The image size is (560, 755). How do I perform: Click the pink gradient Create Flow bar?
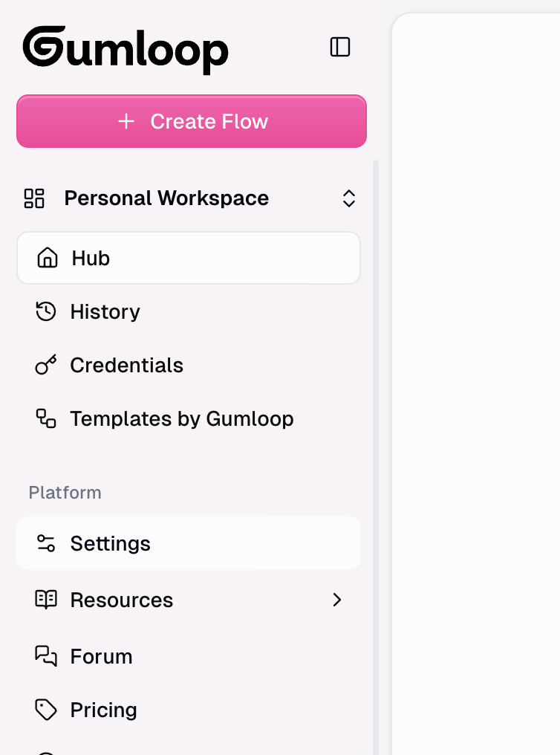(191, 121)
